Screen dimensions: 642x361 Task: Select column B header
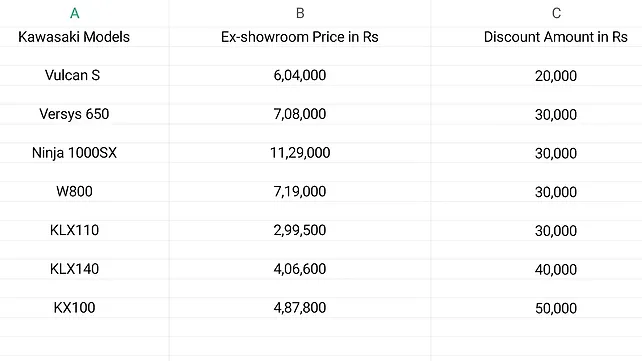click(x=300, y=14)
